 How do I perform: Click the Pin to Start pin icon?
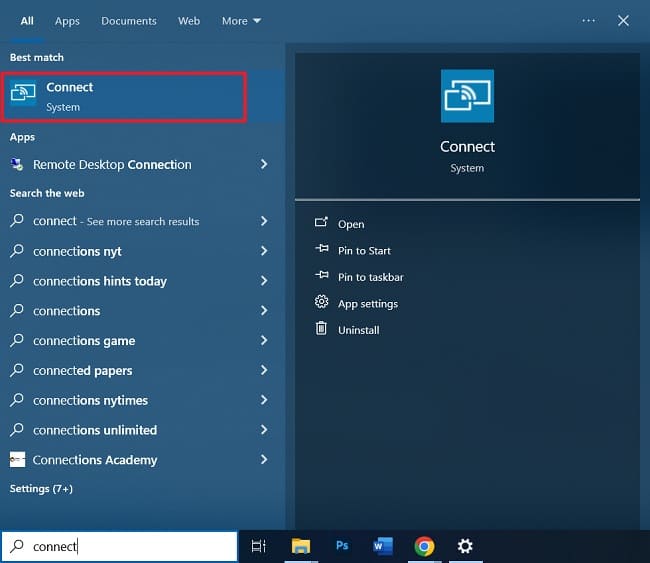pos(321,249)
